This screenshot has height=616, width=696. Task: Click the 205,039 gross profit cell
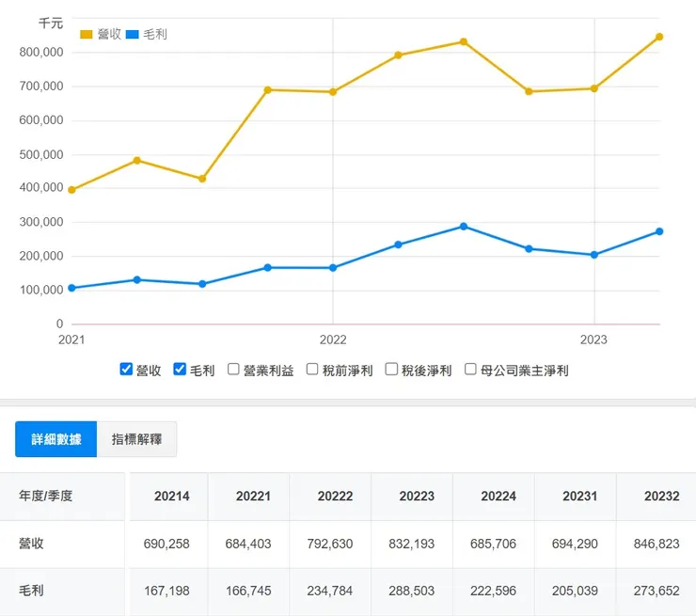575,591
